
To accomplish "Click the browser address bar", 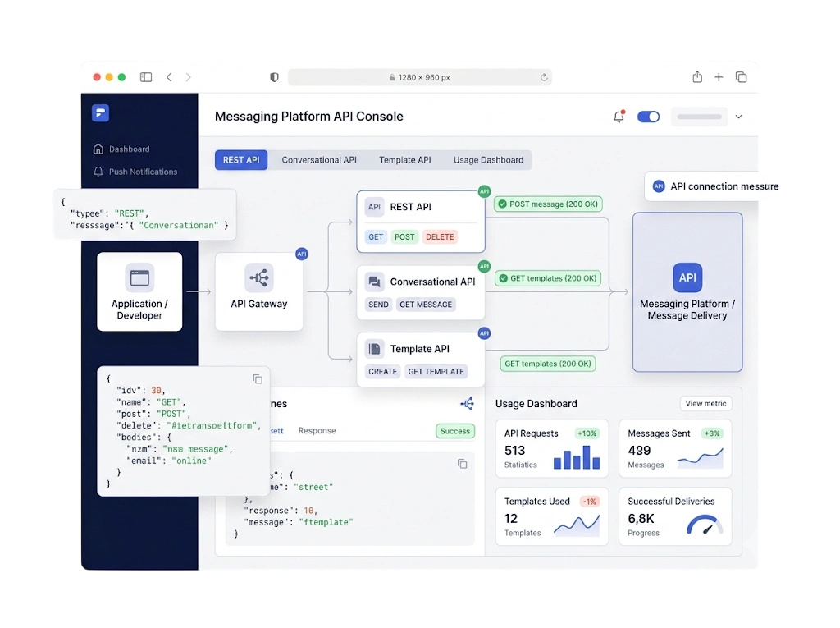I will tap(419, 77).
